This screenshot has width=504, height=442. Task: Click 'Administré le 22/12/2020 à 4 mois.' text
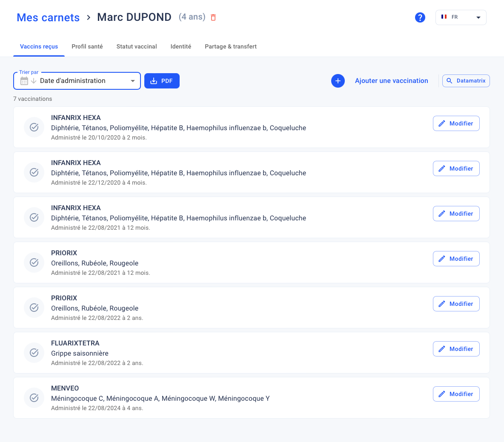click(x=99, y=183)
